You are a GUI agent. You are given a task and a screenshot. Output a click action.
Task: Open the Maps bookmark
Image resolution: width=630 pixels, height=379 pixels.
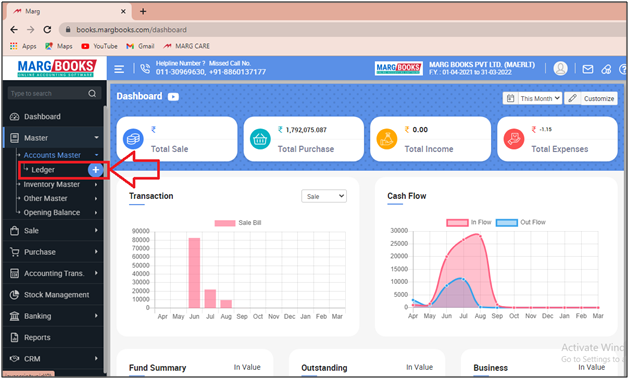(x=59, y=46)
